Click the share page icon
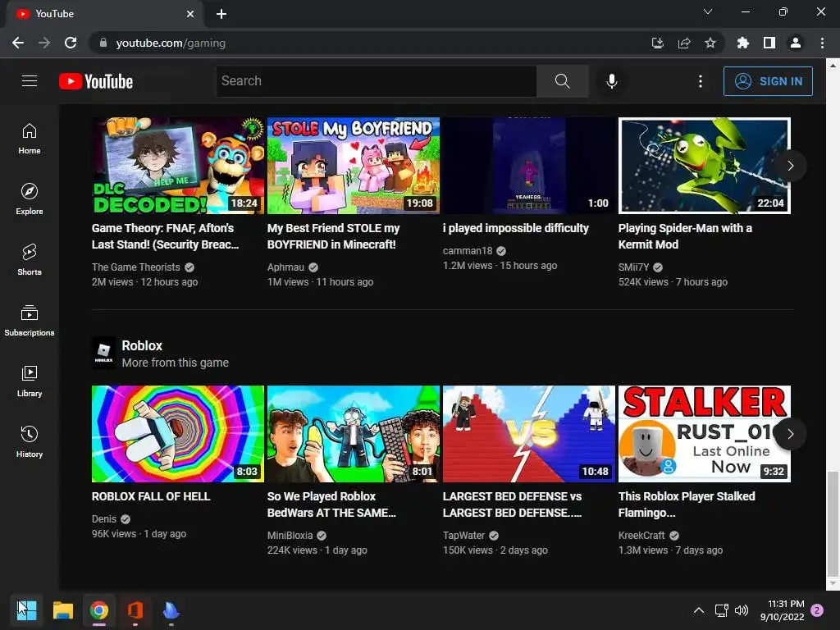 [x=684, y=43]
